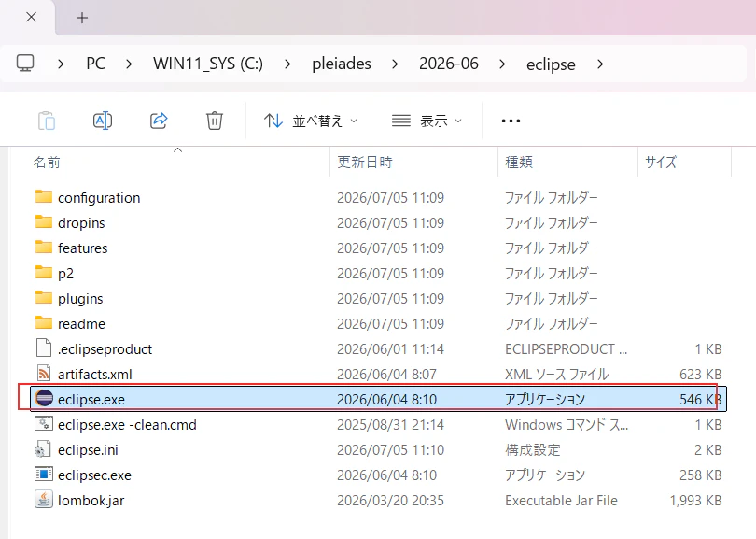Click the rename toolbar icon

click(x=103, y=121)
